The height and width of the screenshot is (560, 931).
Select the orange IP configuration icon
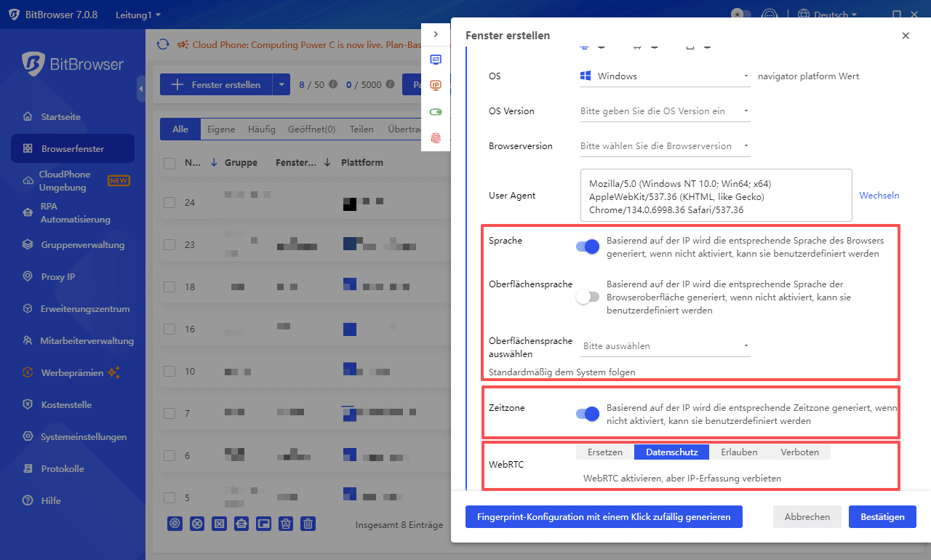(x=436, y=85)
